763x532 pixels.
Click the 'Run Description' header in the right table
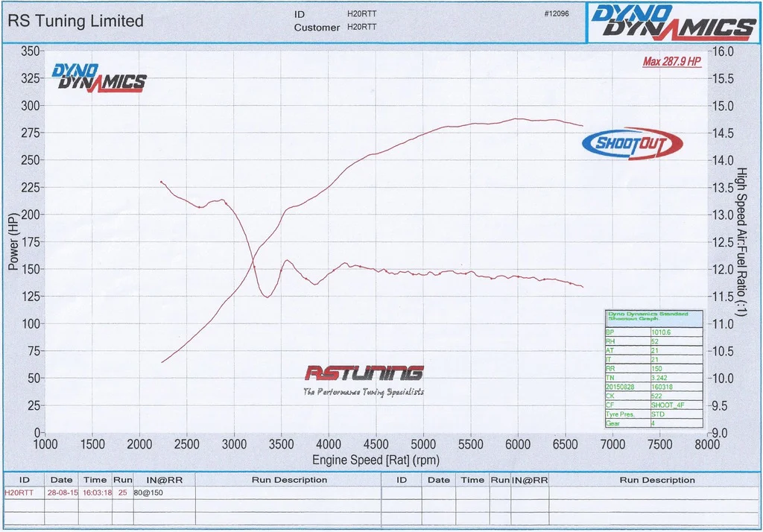tap(657, 480)
